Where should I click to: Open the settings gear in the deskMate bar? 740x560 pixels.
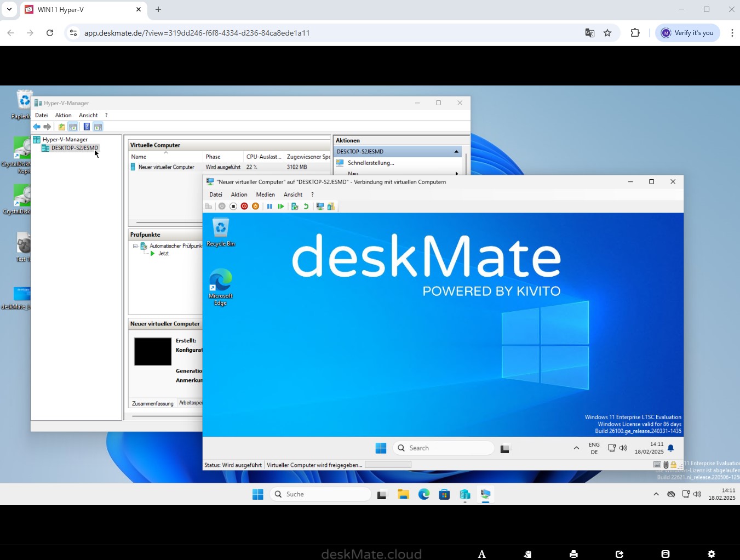click(710, 553)
